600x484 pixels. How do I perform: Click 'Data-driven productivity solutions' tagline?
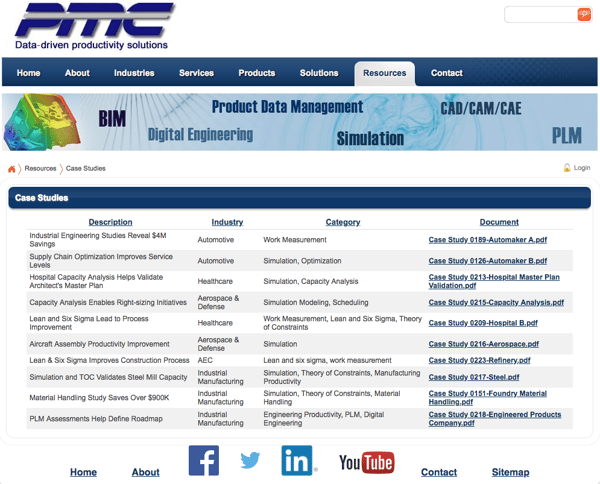point(91,45)
